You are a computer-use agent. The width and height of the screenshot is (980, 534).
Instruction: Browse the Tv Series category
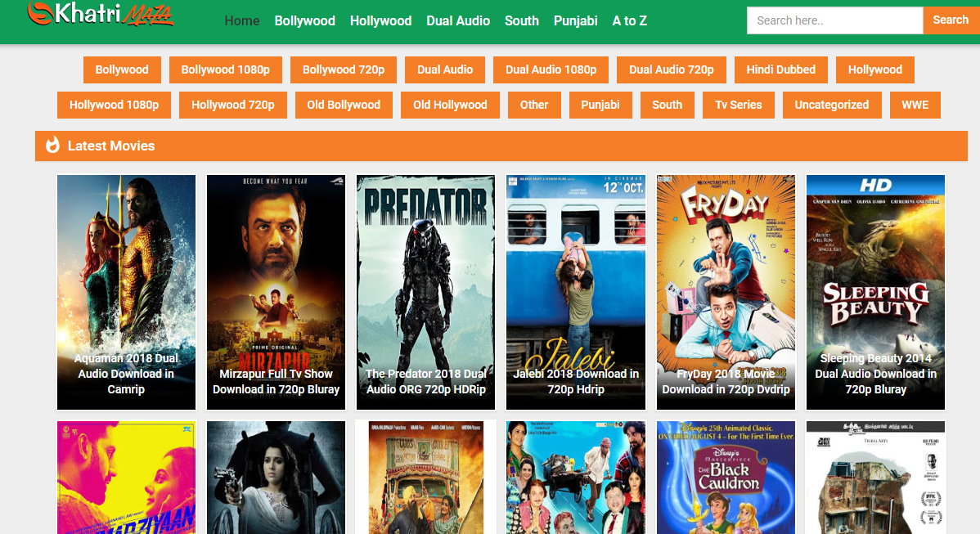[x=738, y=105]
